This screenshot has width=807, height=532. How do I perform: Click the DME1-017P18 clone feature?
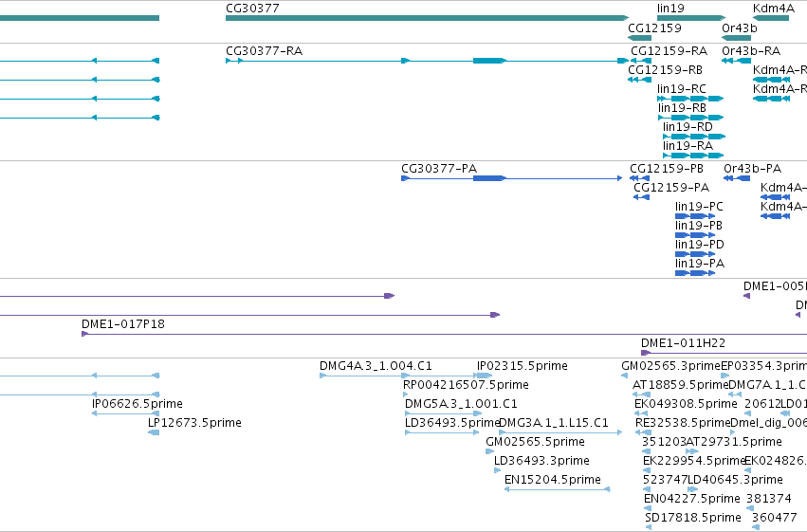tap(444, 335)
